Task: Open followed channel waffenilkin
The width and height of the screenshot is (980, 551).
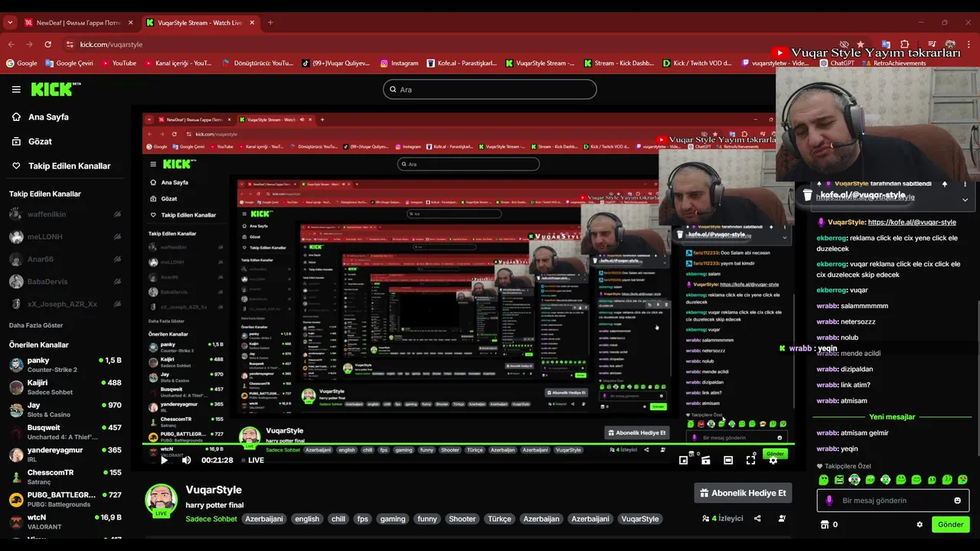Action: [65, 215]
